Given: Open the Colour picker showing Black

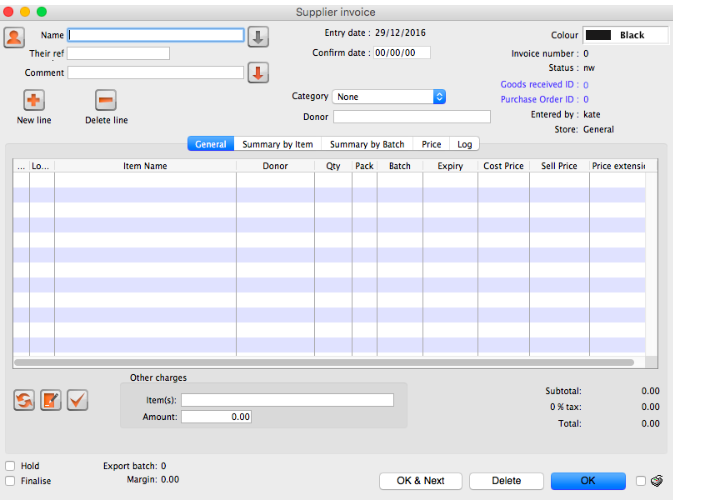Looking at the screenshot, I should pos(625,35).
